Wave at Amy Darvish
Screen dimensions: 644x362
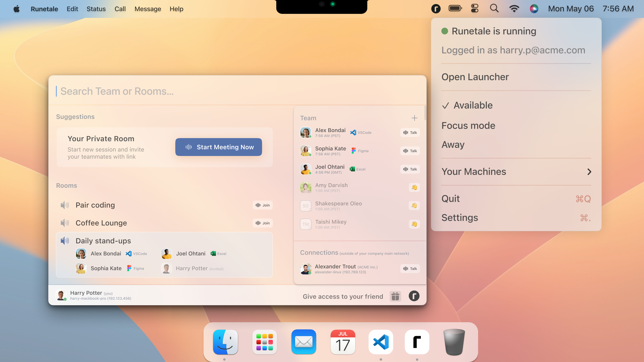[x=414, y=187]
